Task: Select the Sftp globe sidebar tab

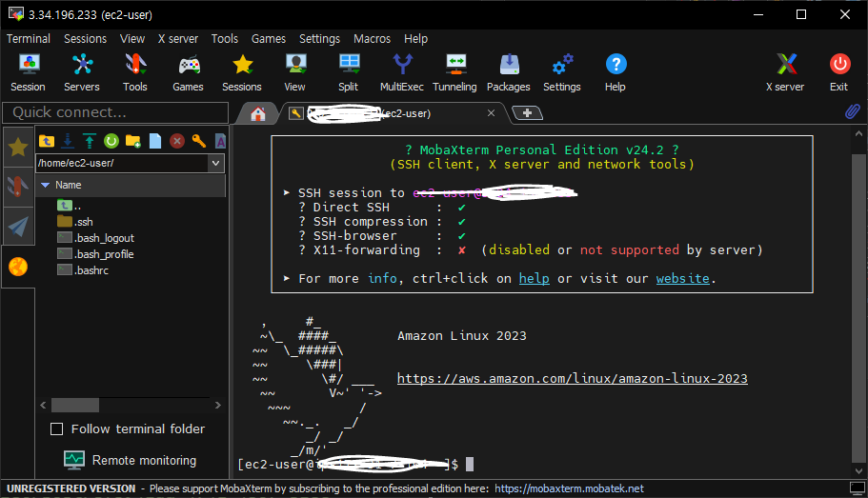Action: pos(18,267)
